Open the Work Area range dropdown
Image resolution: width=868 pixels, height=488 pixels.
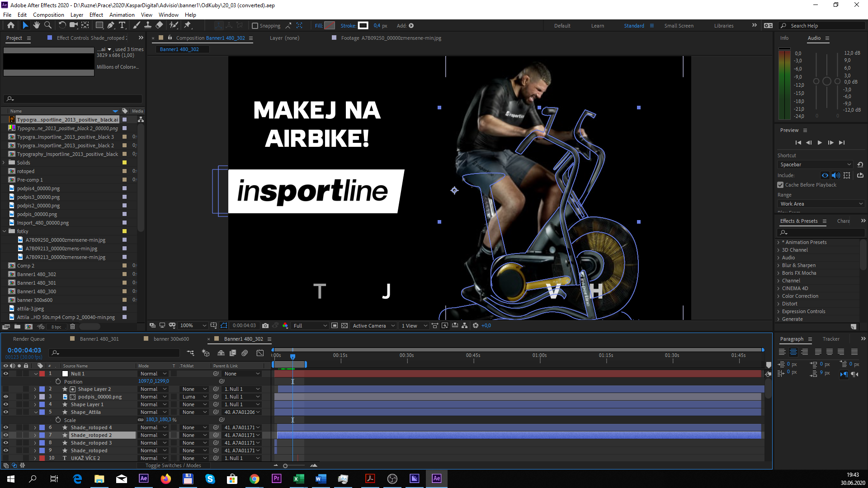click(821, 204)
